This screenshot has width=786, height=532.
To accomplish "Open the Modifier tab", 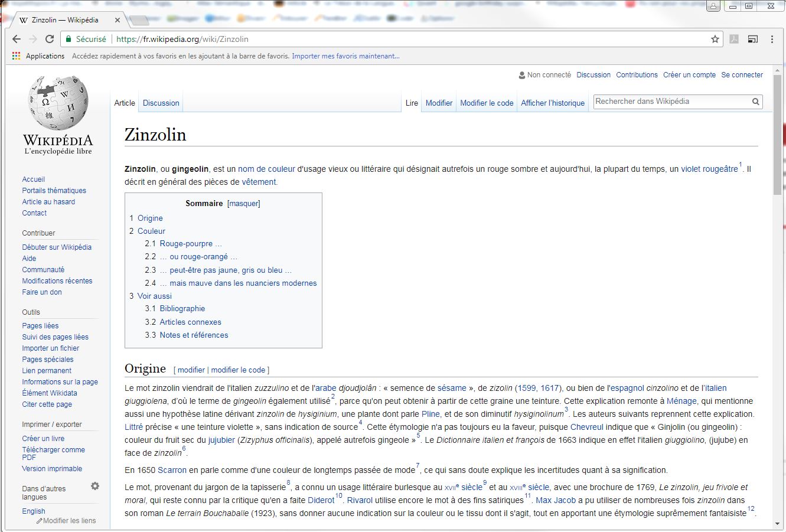I will point(439,103).
